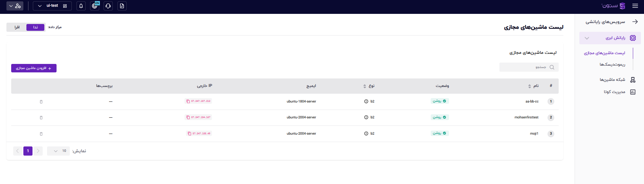Delete the aa-bb-cc machine via trash icon

pos(41,101)
